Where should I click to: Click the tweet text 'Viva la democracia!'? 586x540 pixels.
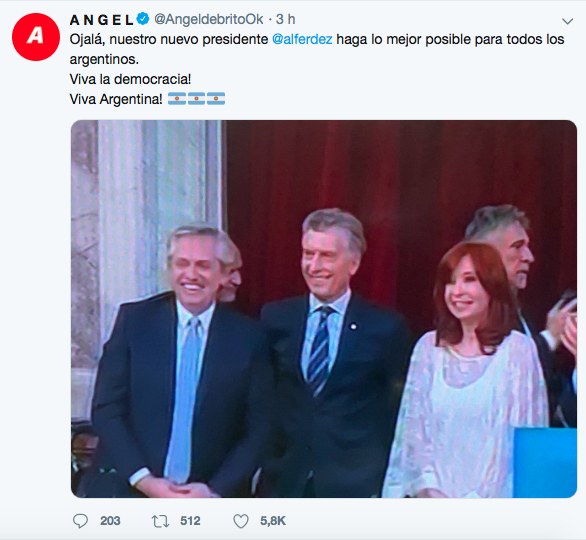[x=130, y=79]
